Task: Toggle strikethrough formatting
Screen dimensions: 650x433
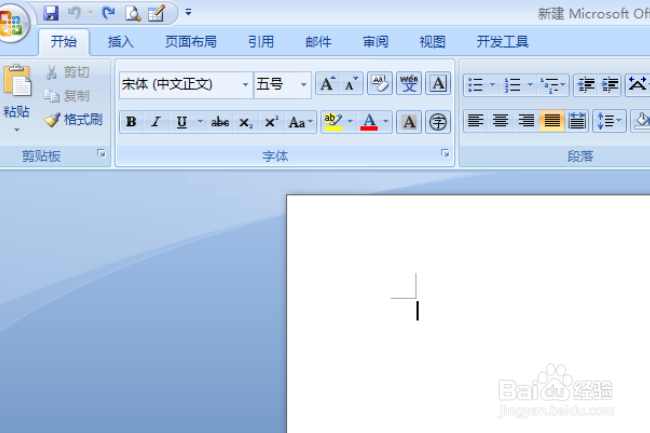Action: (x=220, y=122)
